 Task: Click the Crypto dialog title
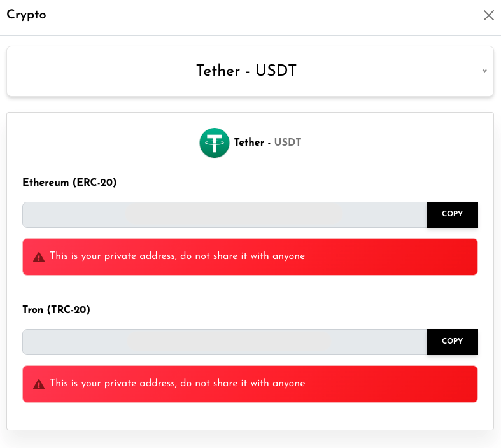point(26,15)
